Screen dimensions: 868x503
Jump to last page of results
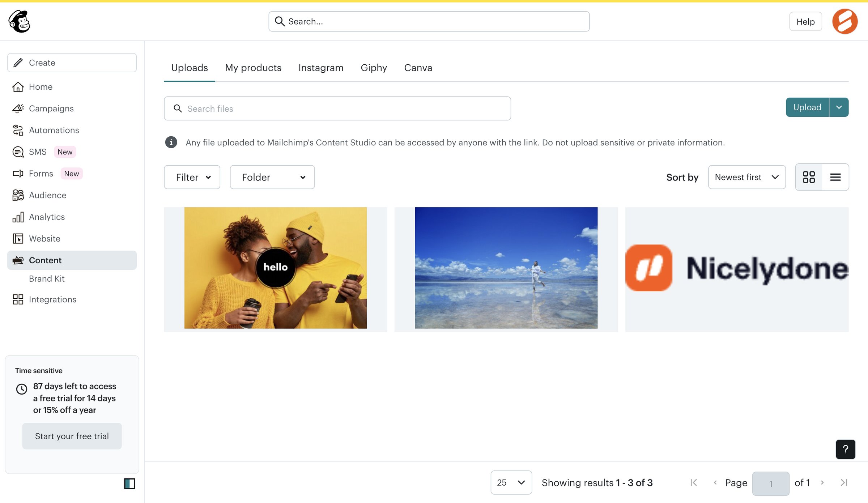point(844,483)
